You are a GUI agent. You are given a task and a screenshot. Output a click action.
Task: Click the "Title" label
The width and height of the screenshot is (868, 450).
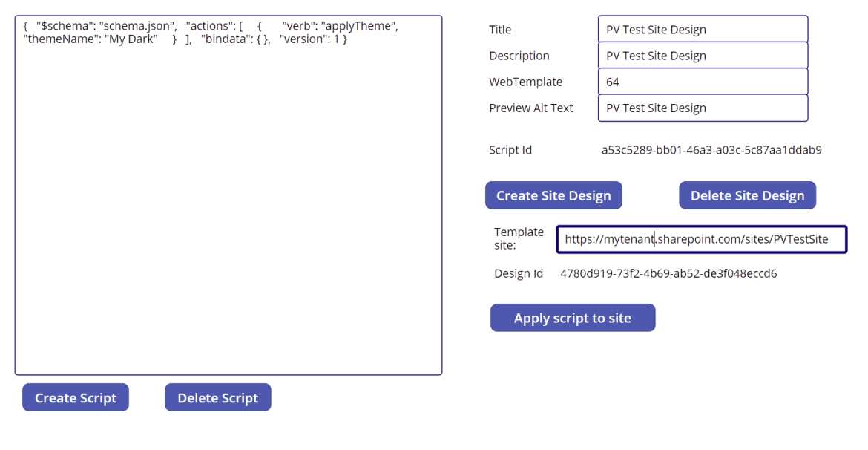pyautogui.click(x=500, y=30)
